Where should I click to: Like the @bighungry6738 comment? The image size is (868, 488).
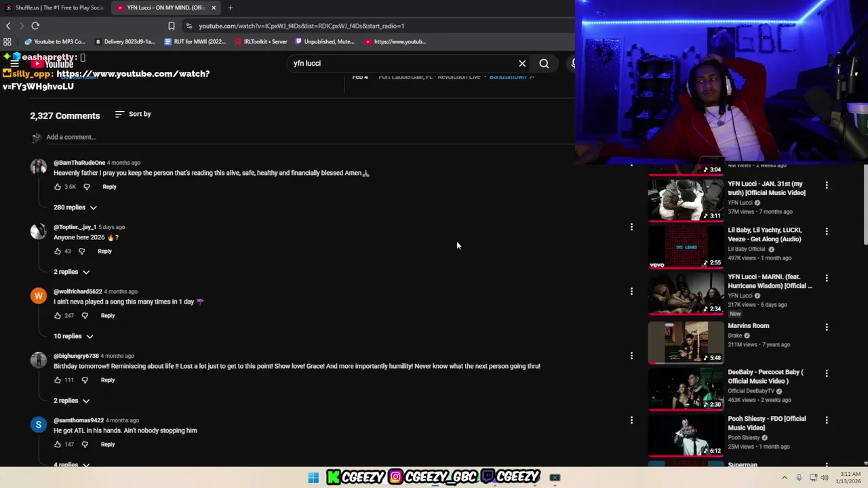[x=58, y=380]
